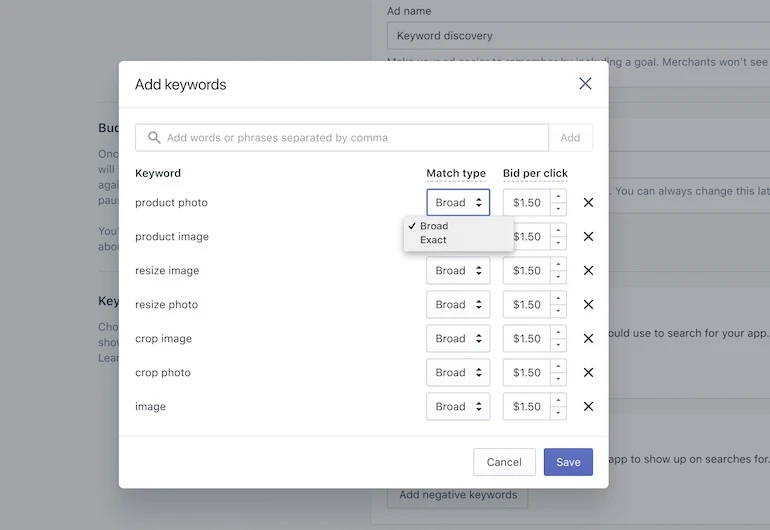This screenshot has height=530, width=770.
Task: Click the 'product photo' keyword text
Action: [x=171, y=202]
